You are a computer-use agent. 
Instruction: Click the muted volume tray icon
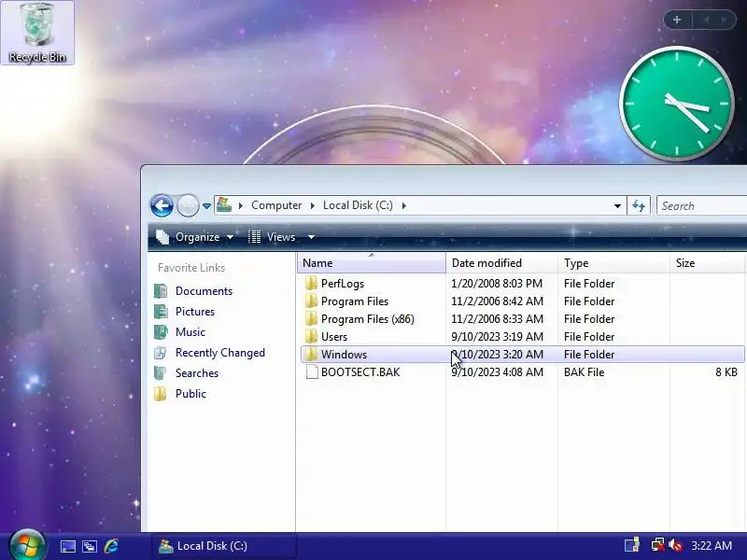point(675,545)
